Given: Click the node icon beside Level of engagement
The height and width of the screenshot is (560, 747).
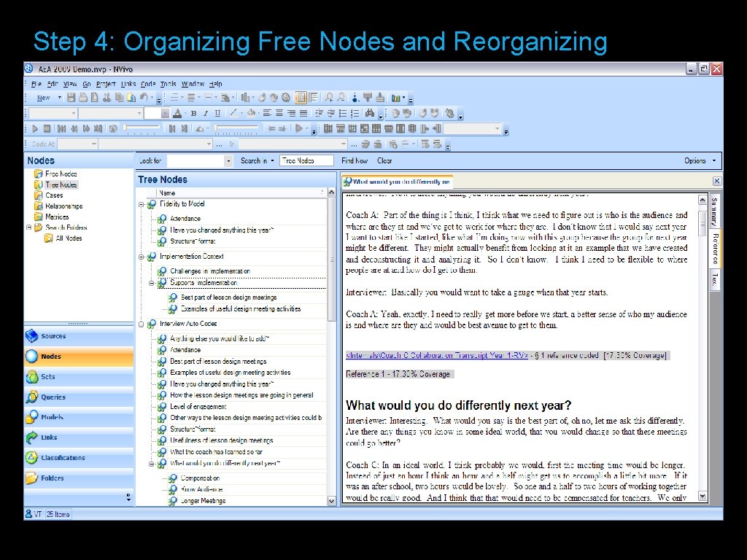Looking at the screenshot, I should 162,407.
